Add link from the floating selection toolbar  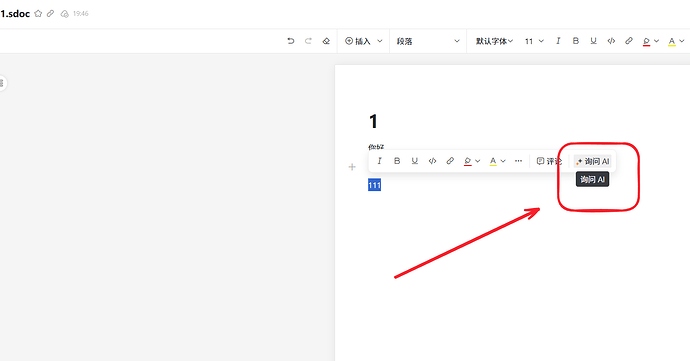tap(450, 161)
